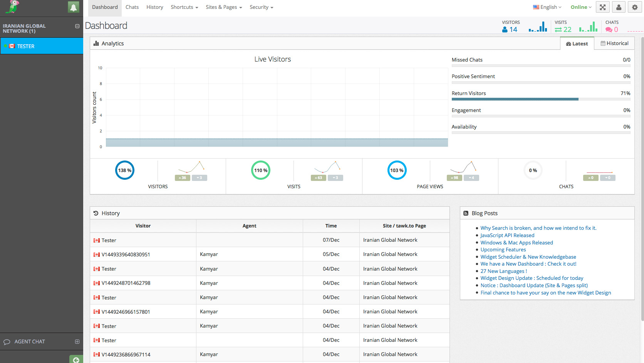The width and height of the screenshot is (644, 363).
Task: Go to the Chats menu item
Action: tap(132, 7)
